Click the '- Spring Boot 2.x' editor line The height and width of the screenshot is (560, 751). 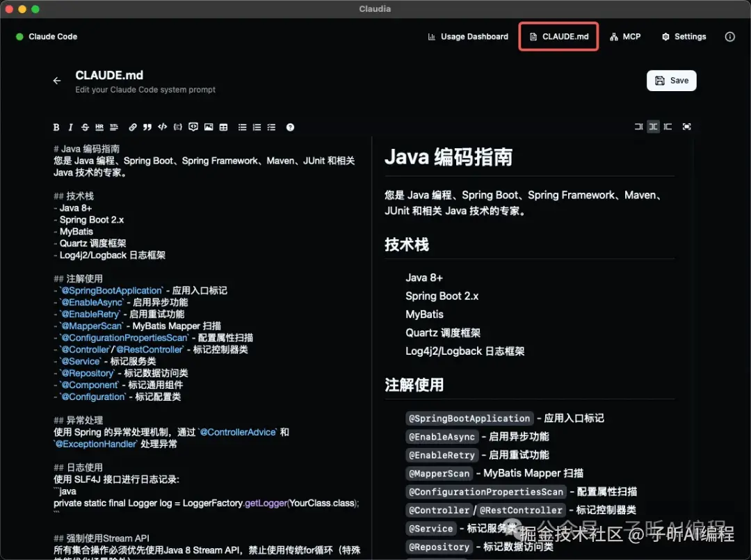pyautogui.click(x=88, y=220)
